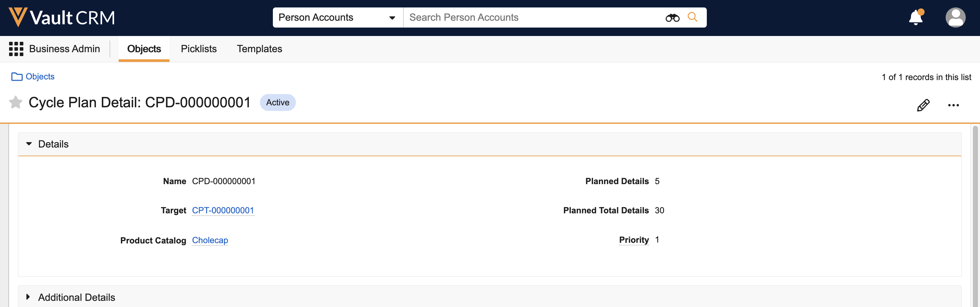Open the app launcher grid icon
Screen dimensions: 980x307
pyautogui.click(x=16, y=49)
